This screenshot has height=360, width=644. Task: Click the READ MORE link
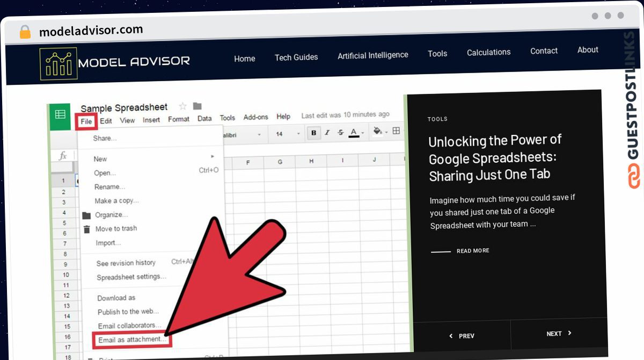(x=473, y=251)
